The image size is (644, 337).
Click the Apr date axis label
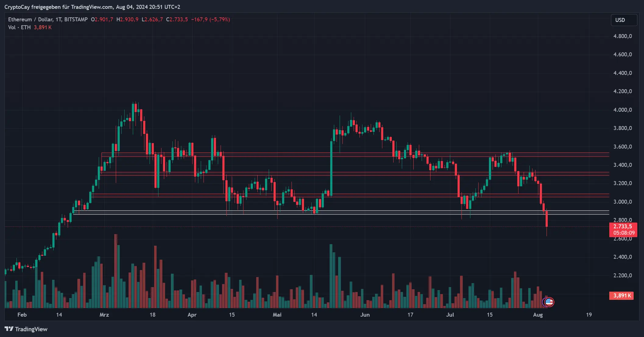coord(192,315)
